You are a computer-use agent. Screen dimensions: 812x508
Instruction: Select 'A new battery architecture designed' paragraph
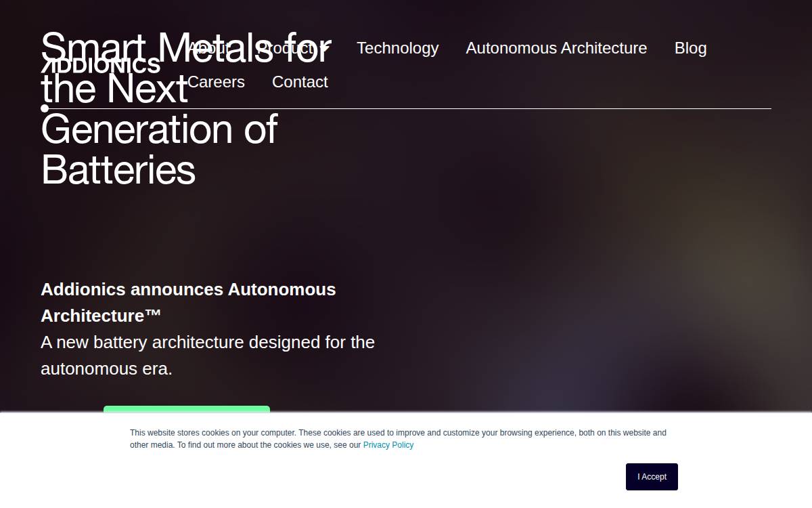coord(208,356)
